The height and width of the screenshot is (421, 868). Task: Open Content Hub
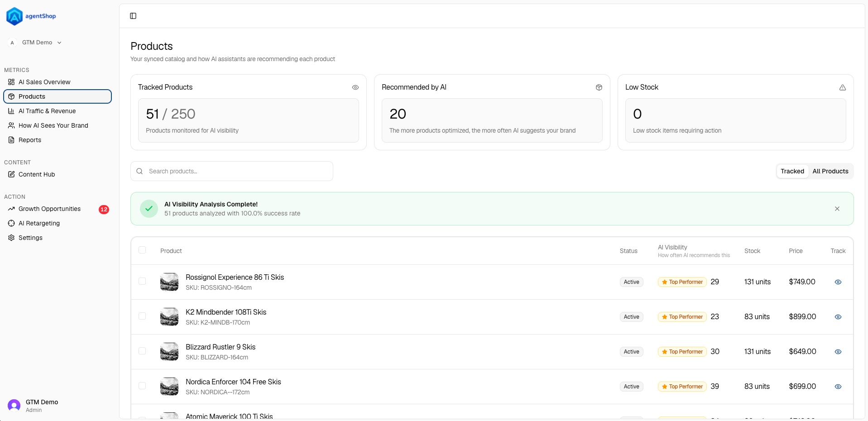58,174
